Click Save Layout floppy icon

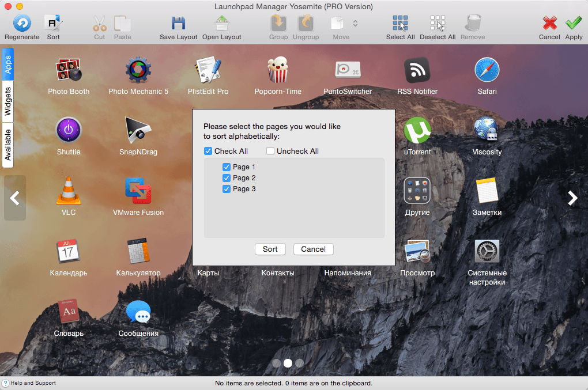point(179,23)
